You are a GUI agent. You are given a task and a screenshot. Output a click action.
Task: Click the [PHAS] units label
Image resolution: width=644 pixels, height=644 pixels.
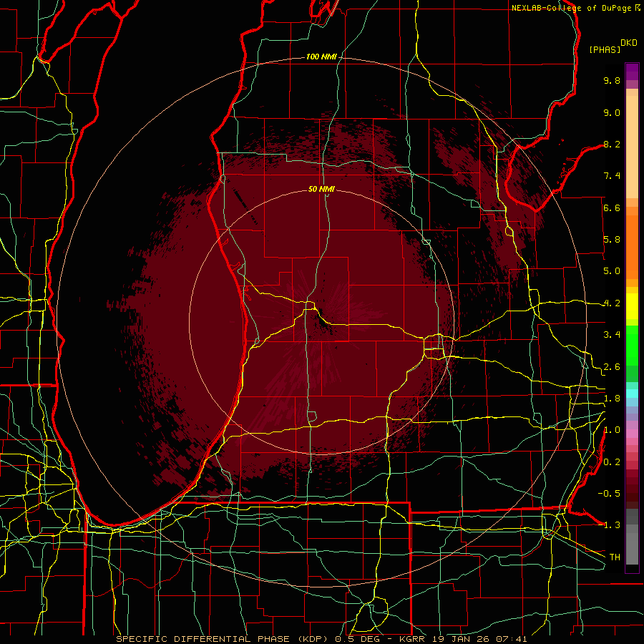[x=605, y=49]
